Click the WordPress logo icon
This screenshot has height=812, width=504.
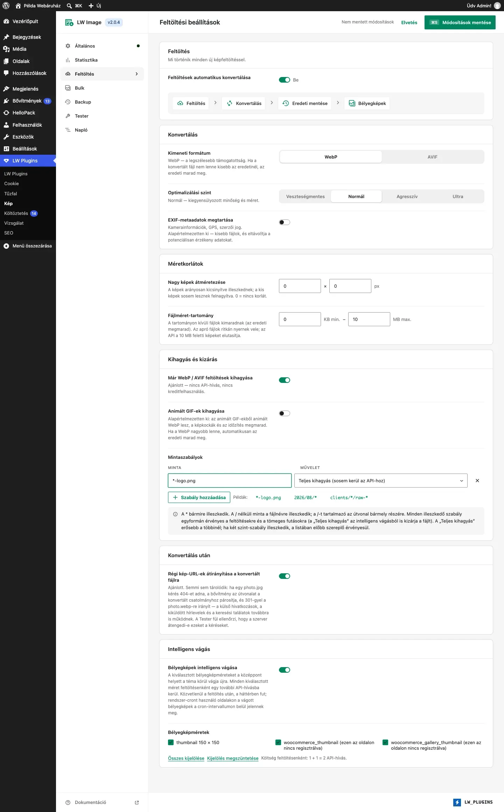(x=6, y=6)
